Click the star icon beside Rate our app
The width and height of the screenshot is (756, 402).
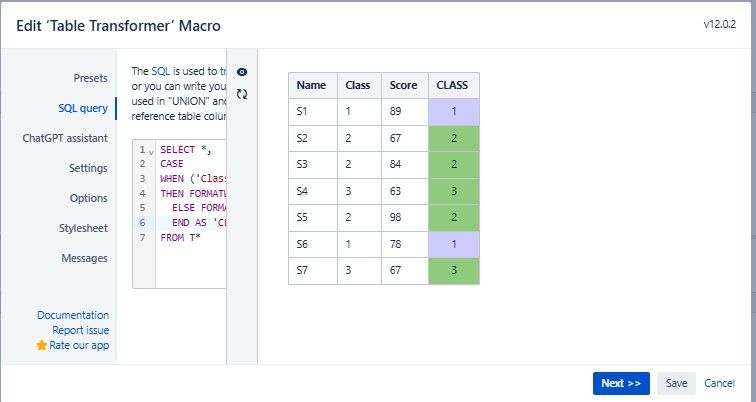pos(41,345)
